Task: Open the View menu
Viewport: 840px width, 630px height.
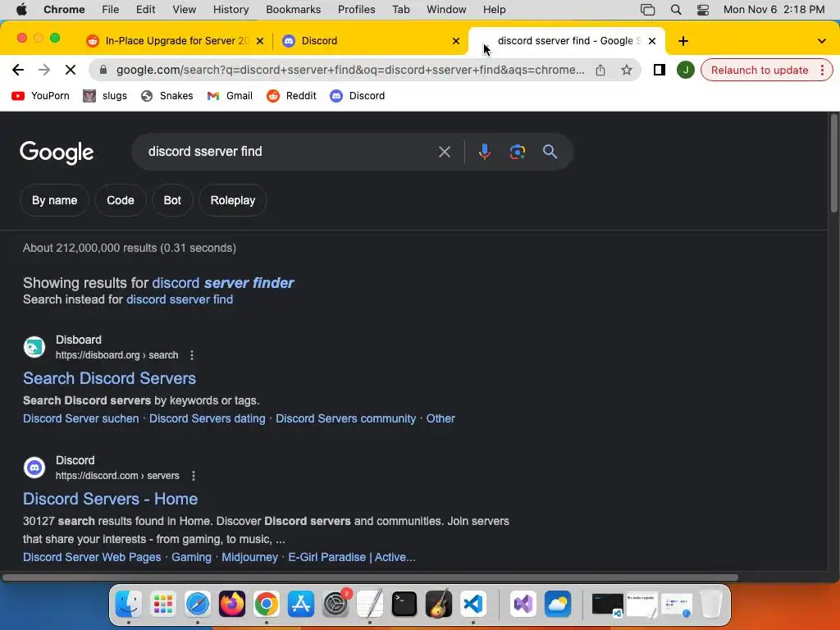Action: click(x=185, y=10)
